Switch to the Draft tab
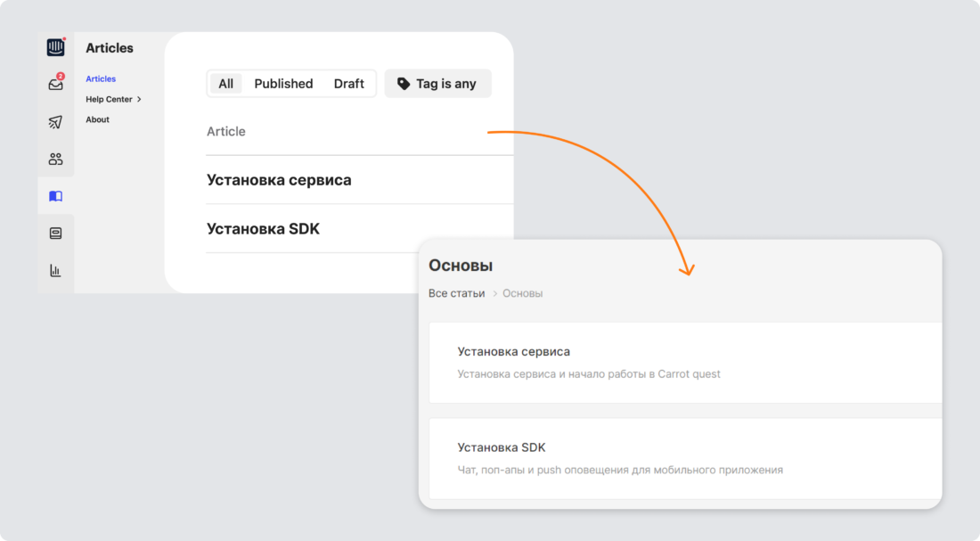The image size is (980, 541). coord(348,84)
